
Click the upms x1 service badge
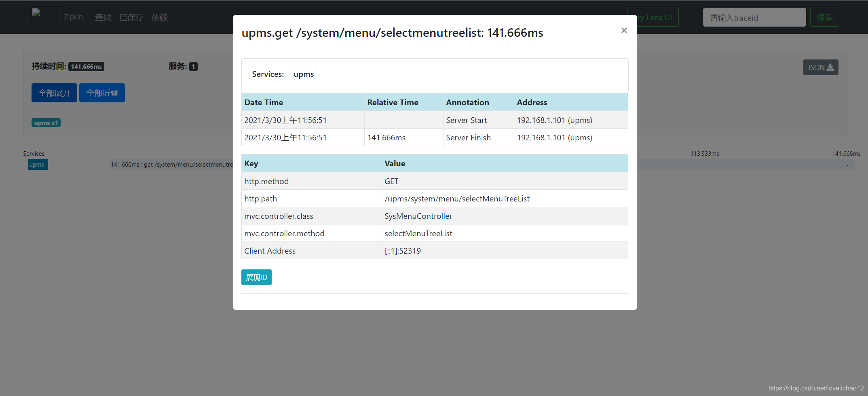pyautogui.click(x=46, y=122)
